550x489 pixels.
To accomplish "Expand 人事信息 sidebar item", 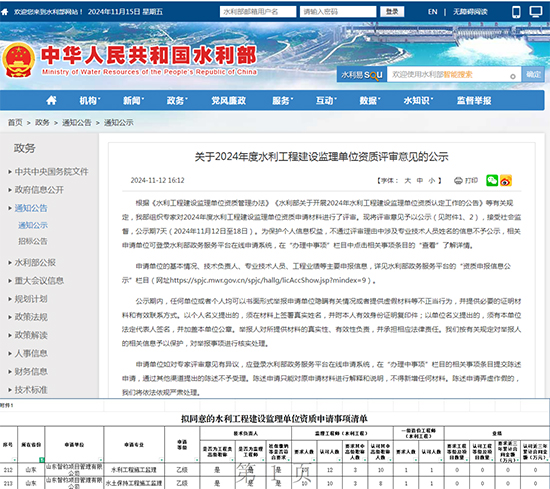I will (x=31, y=353).
